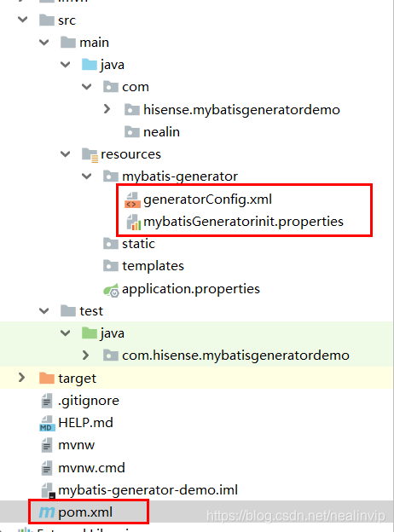This screenshot has width=394, height=532.
Task: Open application.properties file name
Action: click(191, 289)
